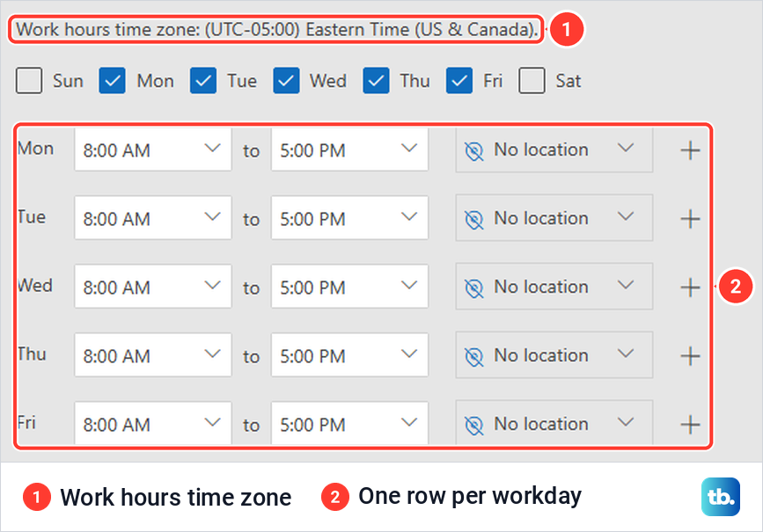The width and height of the screenshot is (763, 532).
Task: Open Friday No location dropdown
Action: [x=554, y=422]
